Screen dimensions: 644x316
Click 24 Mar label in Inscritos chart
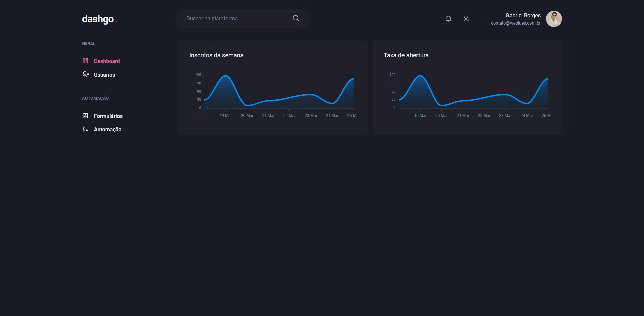332,116
